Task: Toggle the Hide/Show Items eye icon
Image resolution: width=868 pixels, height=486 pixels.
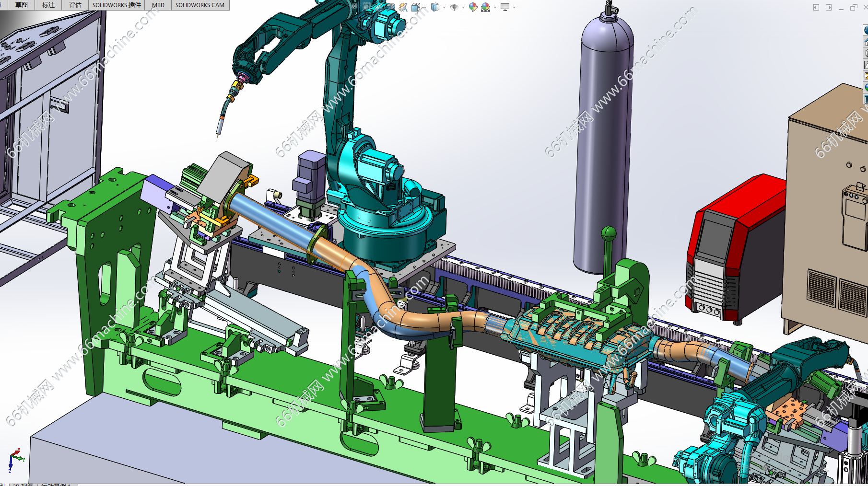Action: [x=454, y=7]
